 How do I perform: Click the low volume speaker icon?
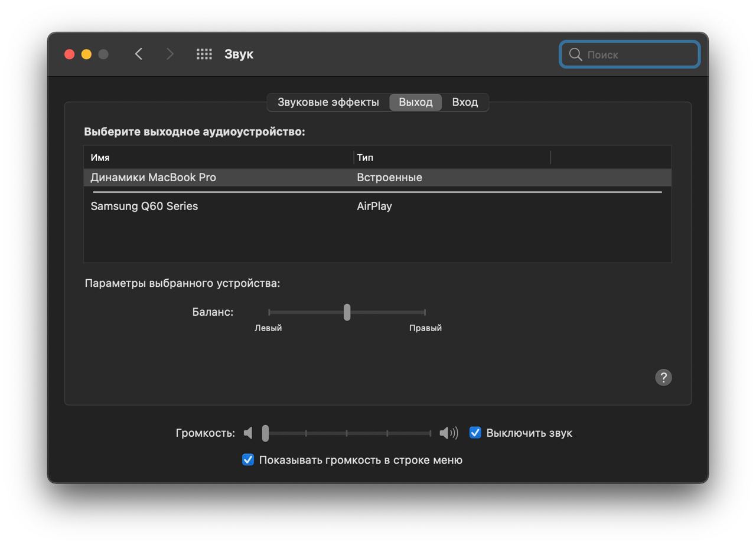pos(248,433)
